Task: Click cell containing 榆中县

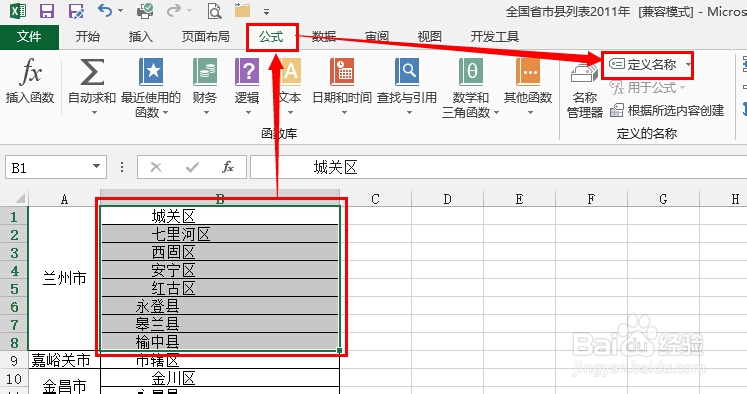Action: (220, 342)
